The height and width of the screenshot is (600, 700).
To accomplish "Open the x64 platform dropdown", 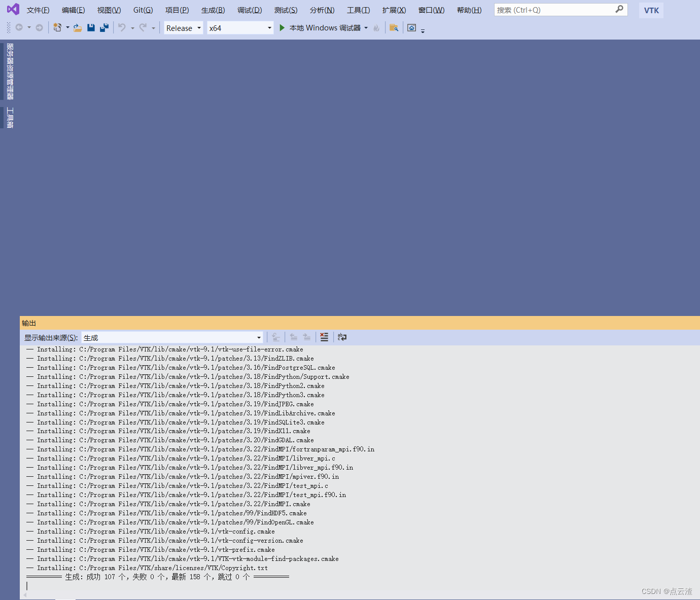I will tap(240, 28).
